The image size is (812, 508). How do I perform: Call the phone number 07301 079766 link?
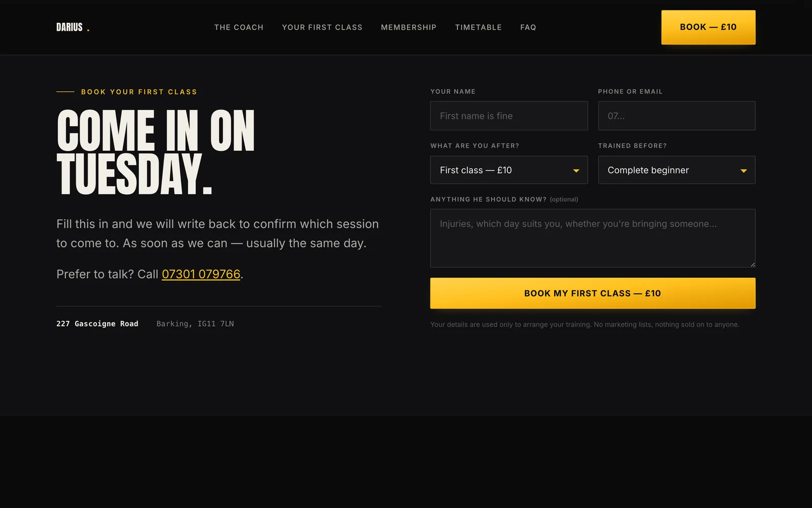coord(201,274)
